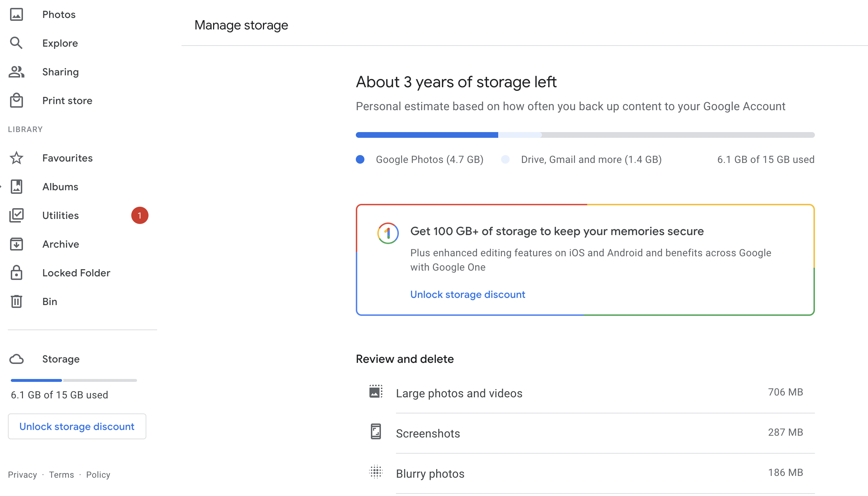Image resolution: width=868 pixels, height=496 pixels.
Task: Open the Terms link
Action: pyautogui.click(x=61, y=474)
